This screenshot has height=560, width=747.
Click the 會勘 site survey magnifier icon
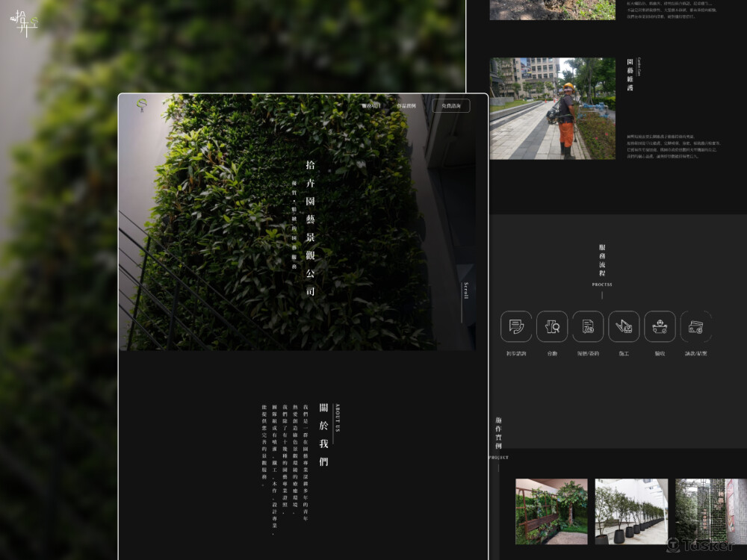pos(552,327)
